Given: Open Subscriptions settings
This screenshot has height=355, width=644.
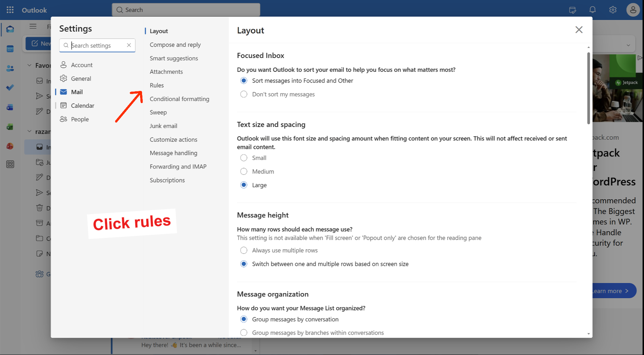Looking at the screenshot, I should pyautogui.click(x=167, y=180).
